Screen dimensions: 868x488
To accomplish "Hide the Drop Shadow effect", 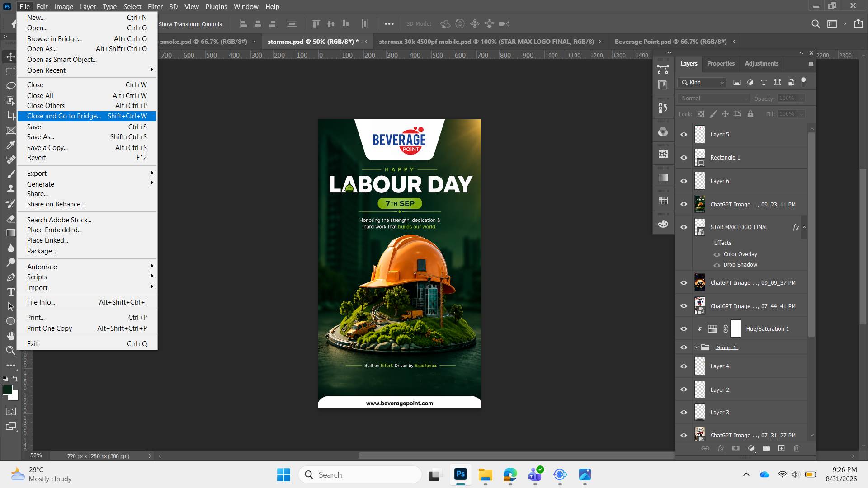I will click(x=717, y=265).
